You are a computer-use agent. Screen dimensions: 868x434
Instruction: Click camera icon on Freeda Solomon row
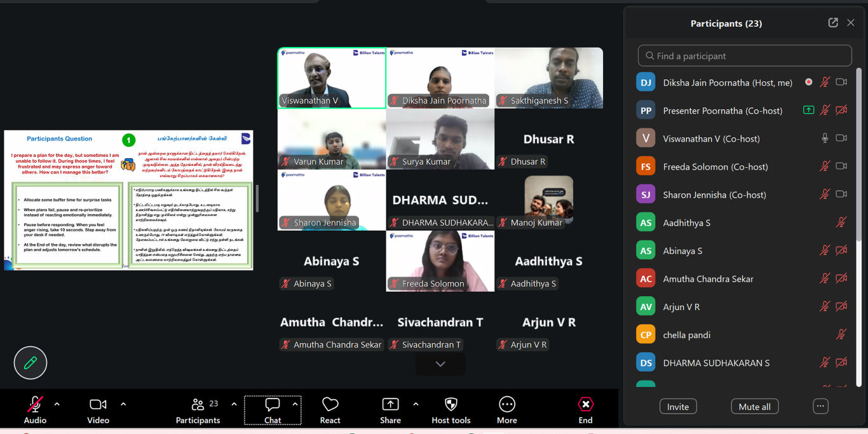coord(841,166)
